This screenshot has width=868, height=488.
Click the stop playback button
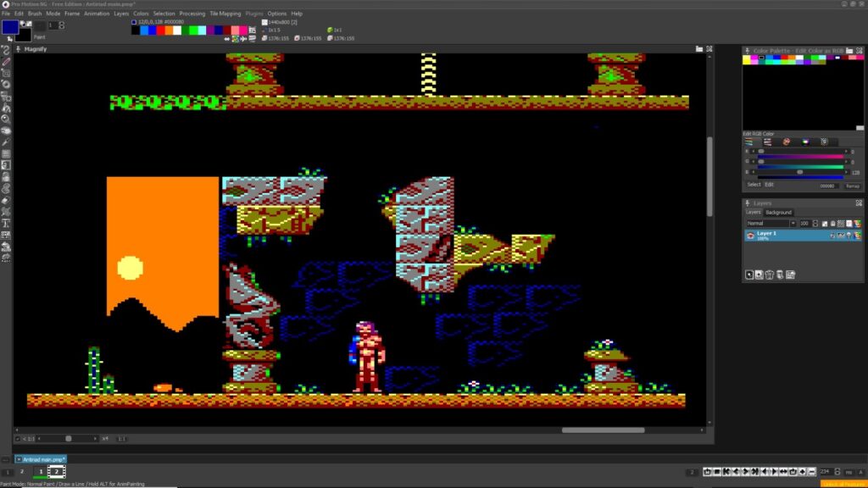[x=717, y=472]
